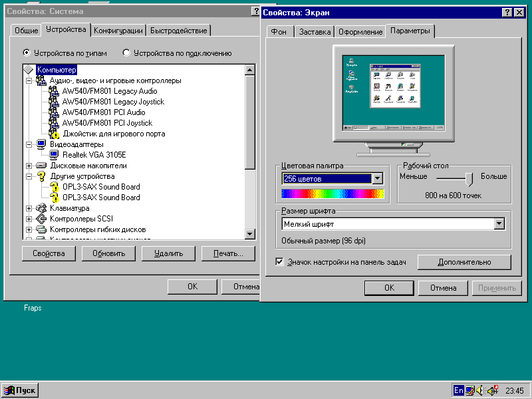Select the Клавиатура keyboard icon
The image size is (532, 399).
tap(40, 209)
